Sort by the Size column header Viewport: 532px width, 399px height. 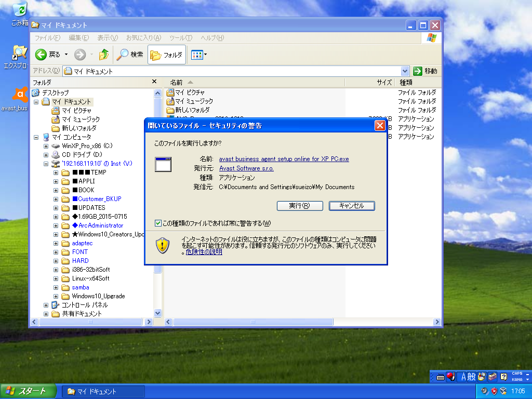click(369, 83)
